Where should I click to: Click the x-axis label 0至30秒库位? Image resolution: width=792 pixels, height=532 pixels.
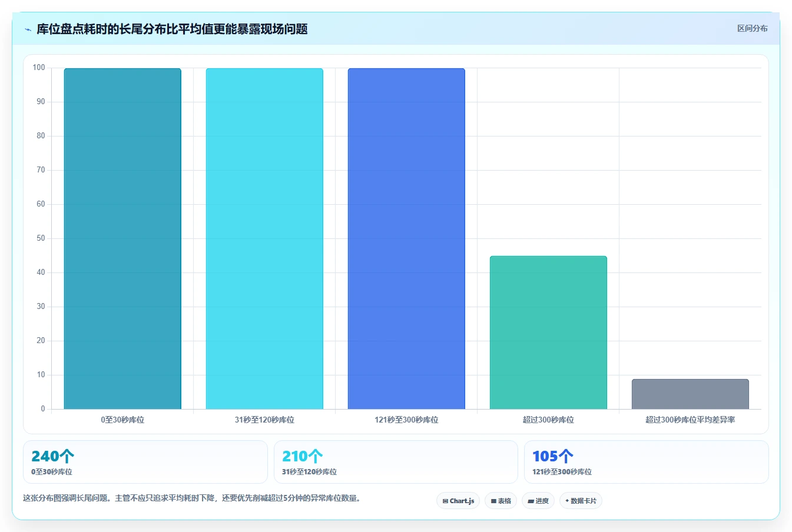point(122,420)
